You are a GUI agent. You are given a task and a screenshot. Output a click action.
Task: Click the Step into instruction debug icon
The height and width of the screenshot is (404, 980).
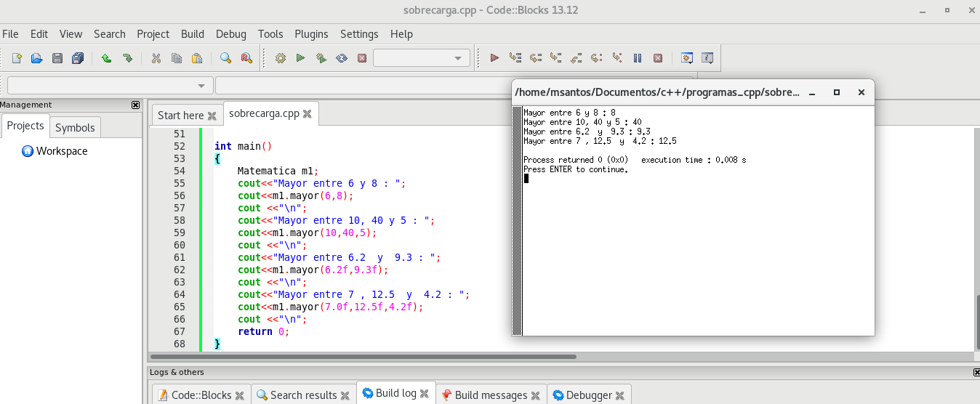[617, 58]
